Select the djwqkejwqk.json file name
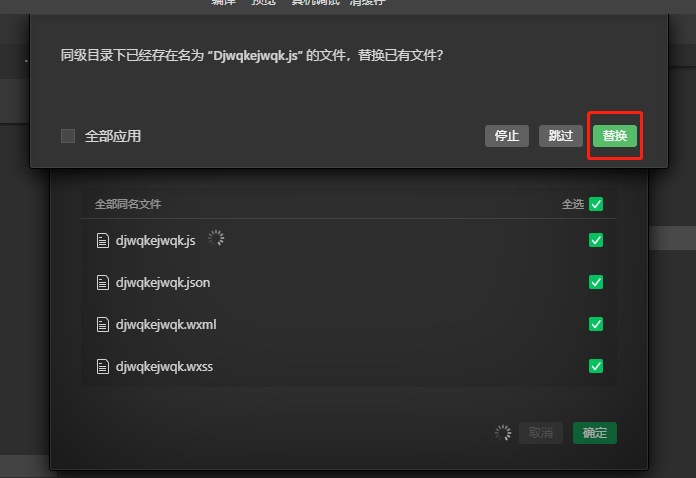The image size is (696, 478). (x=163, y=283)
